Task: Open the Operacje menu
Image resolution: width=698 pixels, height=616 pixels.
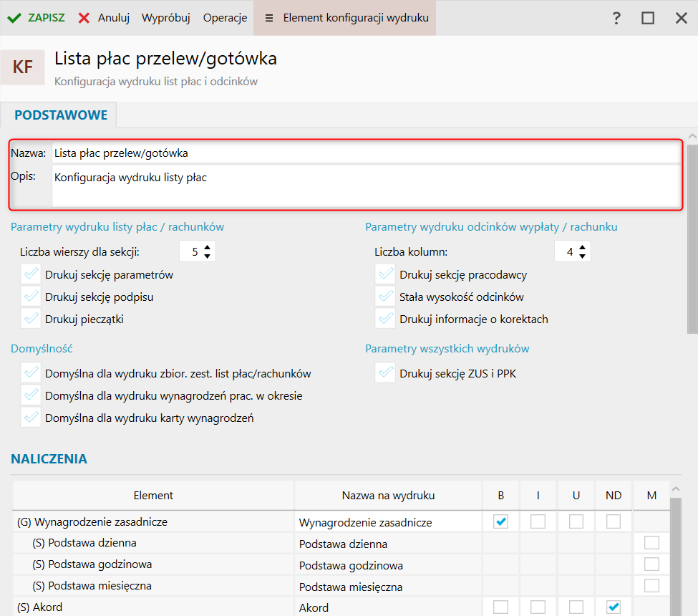Action: tap(225, 18)
